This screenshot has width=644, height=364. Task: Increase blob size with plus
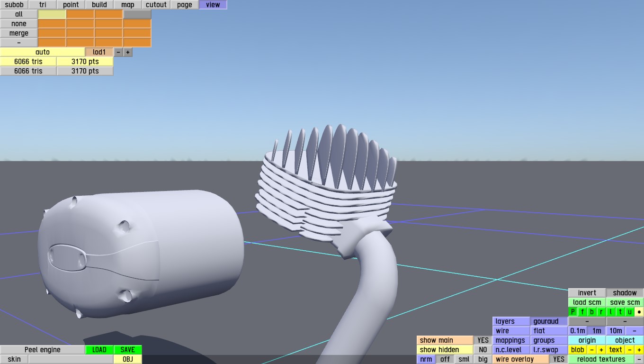(x=601, y=350)
